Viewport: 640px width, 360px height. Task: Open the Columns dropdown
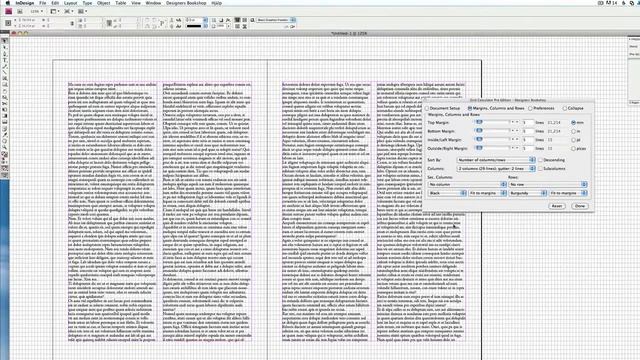point(496,169)
